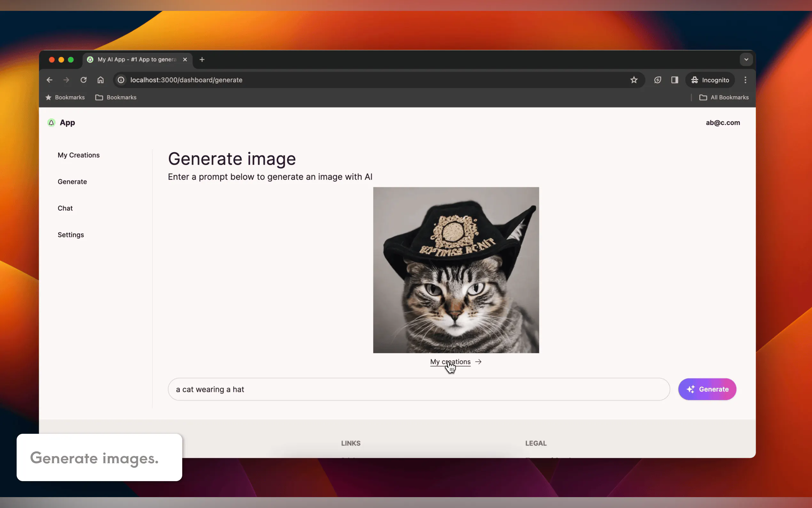Viewport: 812px width, 508px height.
Task: Open the side panel icon
Action: [x=674, y=80]
